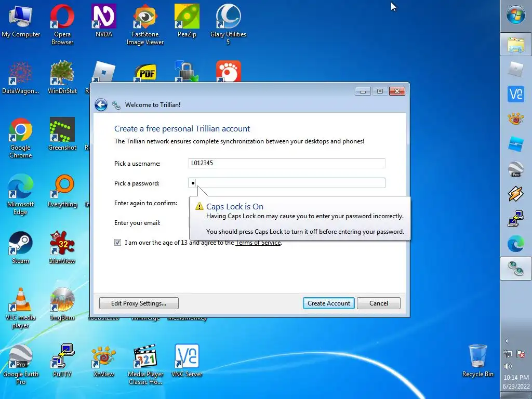This screenshot has height=399, width=532.
Task: Open FastStone Image Viewer shortcut
Action: [x=145, y=24]
